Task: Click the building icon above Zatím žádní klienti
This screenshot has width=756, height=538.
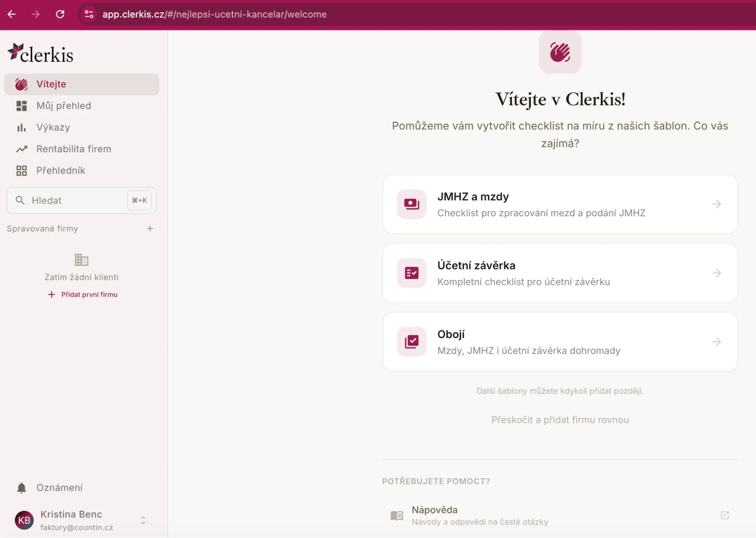Action: click(82, 260)
